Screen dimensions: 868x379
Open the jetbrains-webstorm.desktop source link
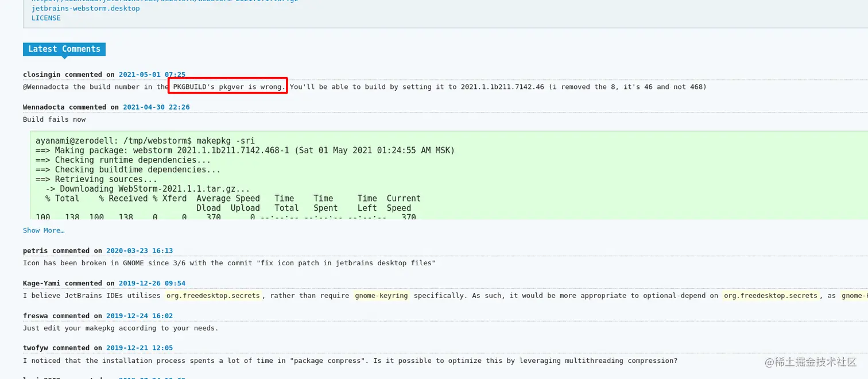pos(86,9)
